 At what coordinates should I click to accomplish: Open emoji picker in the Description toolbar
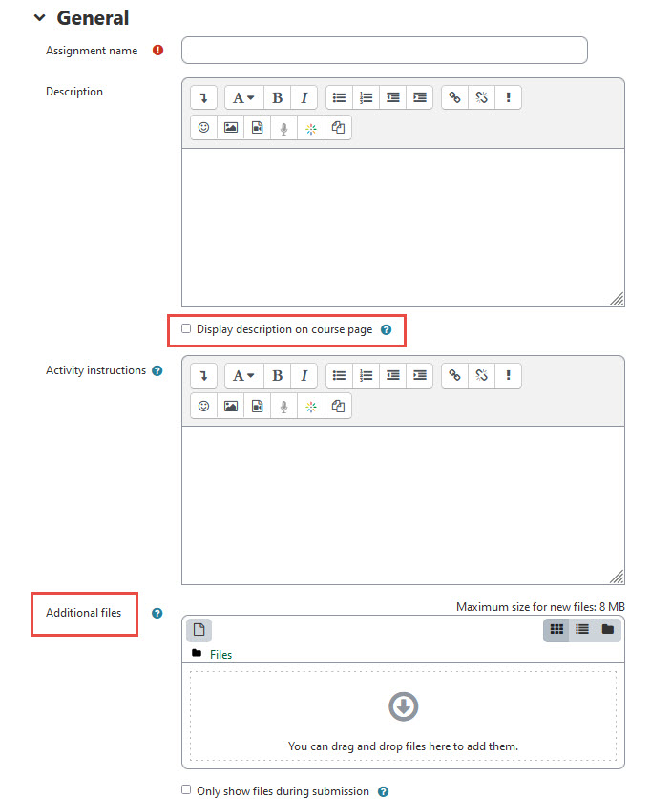(x=204, y=127)
